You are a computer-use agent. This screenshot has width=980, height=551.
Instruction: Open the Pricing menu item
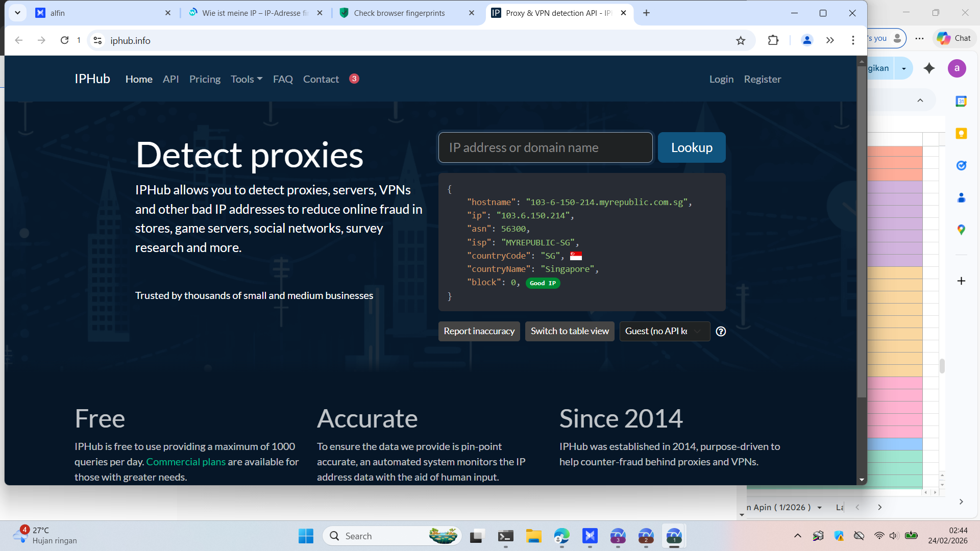click(205, 79)
